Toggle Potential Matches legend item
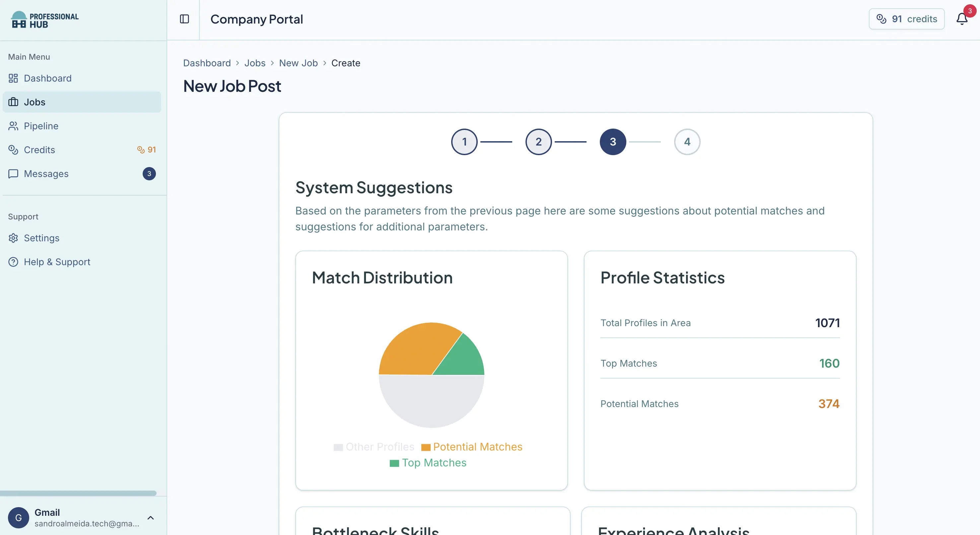Screen dimensions: 980x535 pyautogui.click(x=472, y=447)
